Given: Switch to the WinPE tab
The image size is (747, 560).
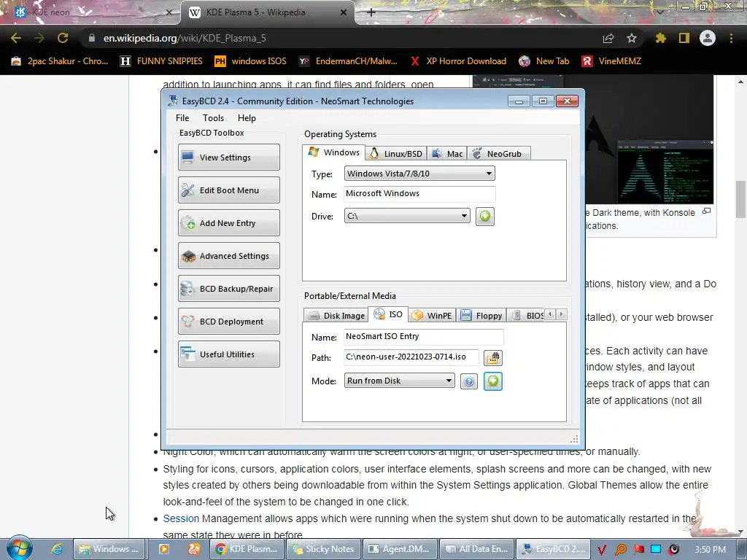Looking at the screenshot, I should [432, 315].
